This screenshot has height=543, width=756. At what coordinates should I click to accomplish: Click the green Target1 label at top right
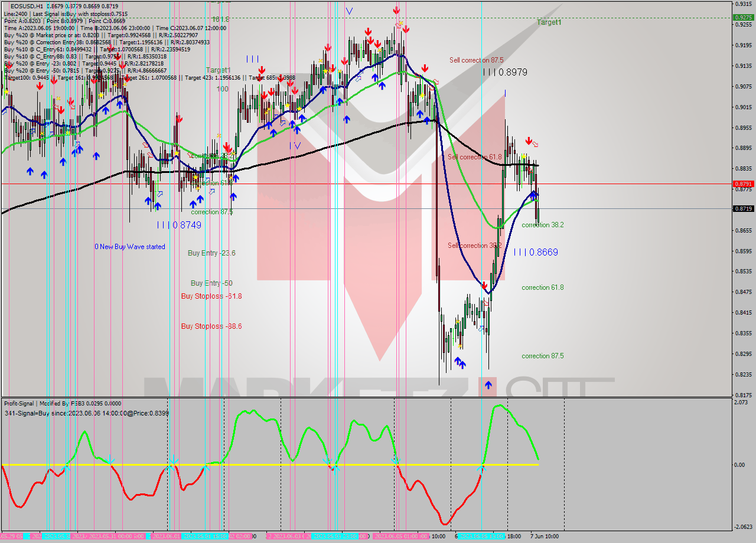pyautogui.click(x=549, y=22)
